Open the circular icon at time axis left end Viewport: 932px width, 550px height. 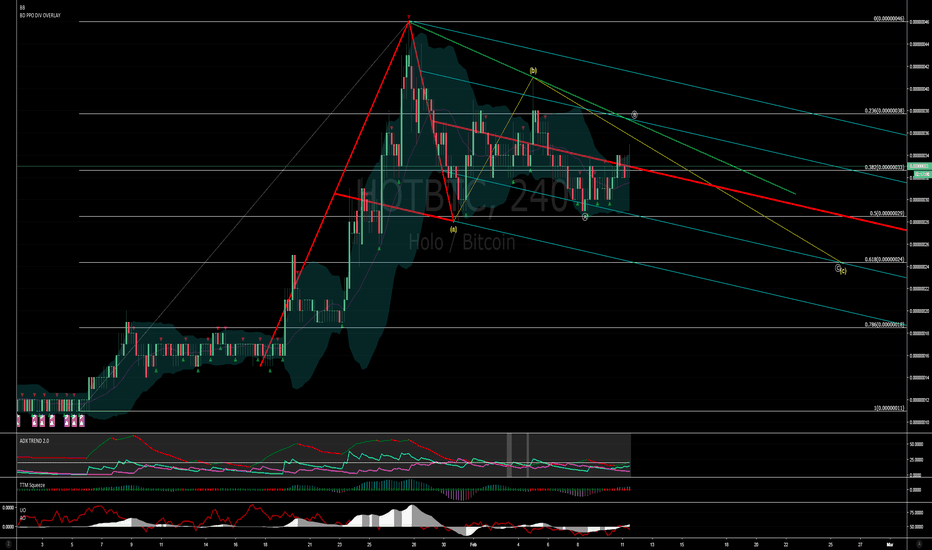point(8,544)
